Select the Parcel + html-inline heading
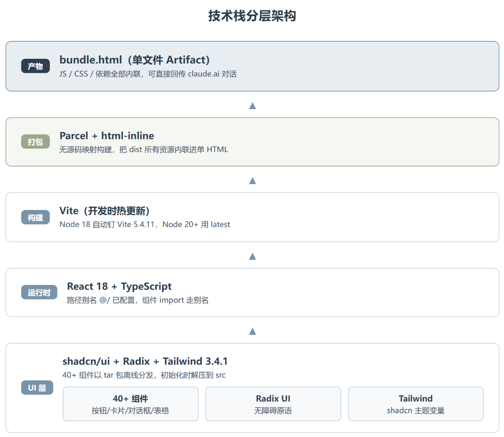This screenshot has height=437, width=504. point(107,135)
